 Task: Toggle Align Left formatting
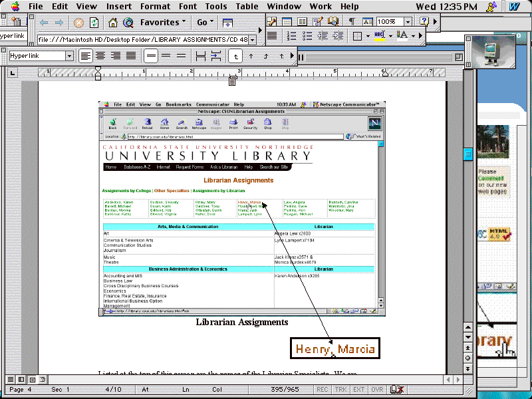[x=85, y=56]
